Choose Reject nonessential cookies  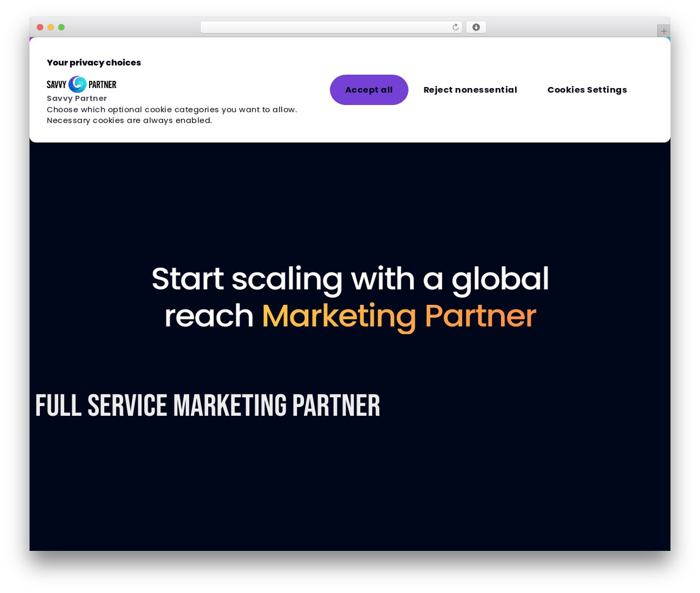pyautogui.click(x=470, y=90)
